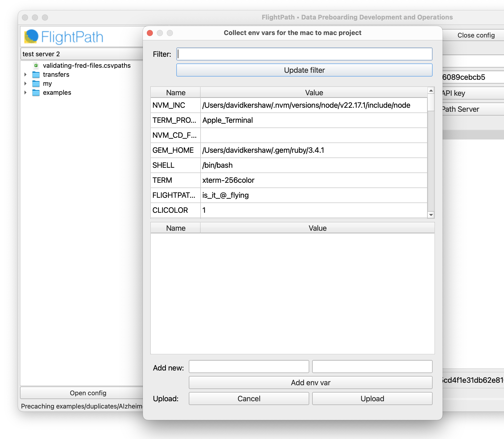Focus the Filter text field
The width and height of the screenshot is (504, 439).
[x=304, y=54]
